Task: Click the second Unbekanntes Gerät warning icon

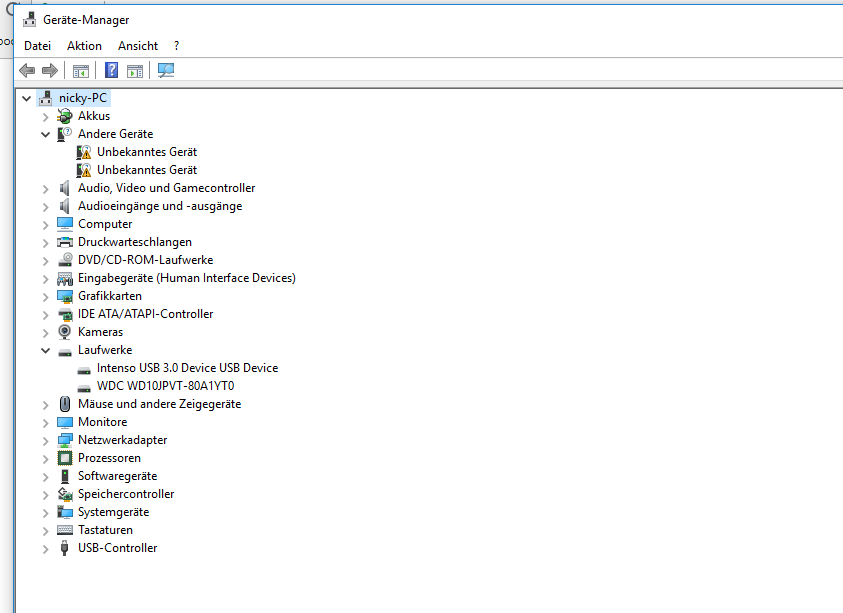Action: tap(84, 170)
